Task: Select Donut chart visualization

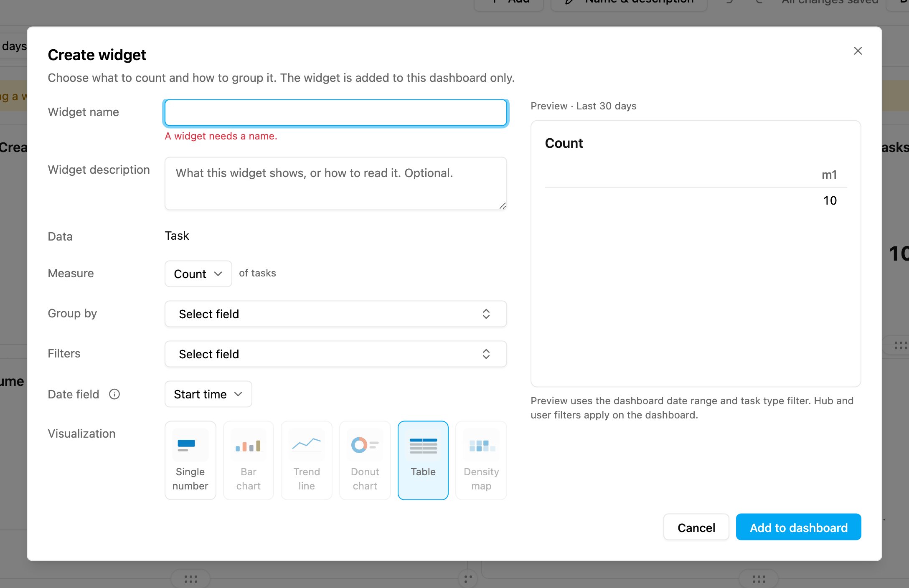Action: (365, 460)
